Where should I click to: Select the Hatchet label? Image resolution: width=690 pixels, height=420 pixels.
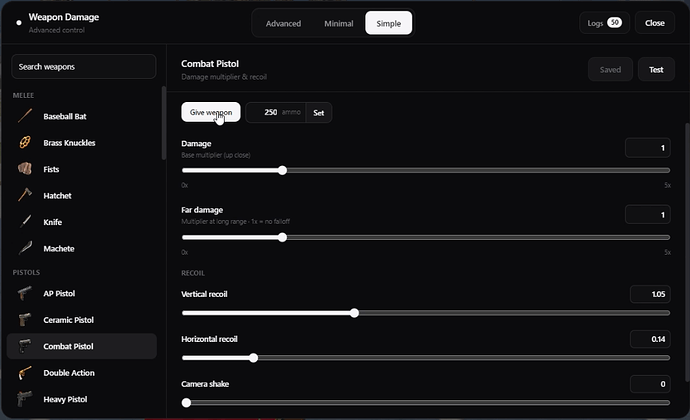(57, 195)
